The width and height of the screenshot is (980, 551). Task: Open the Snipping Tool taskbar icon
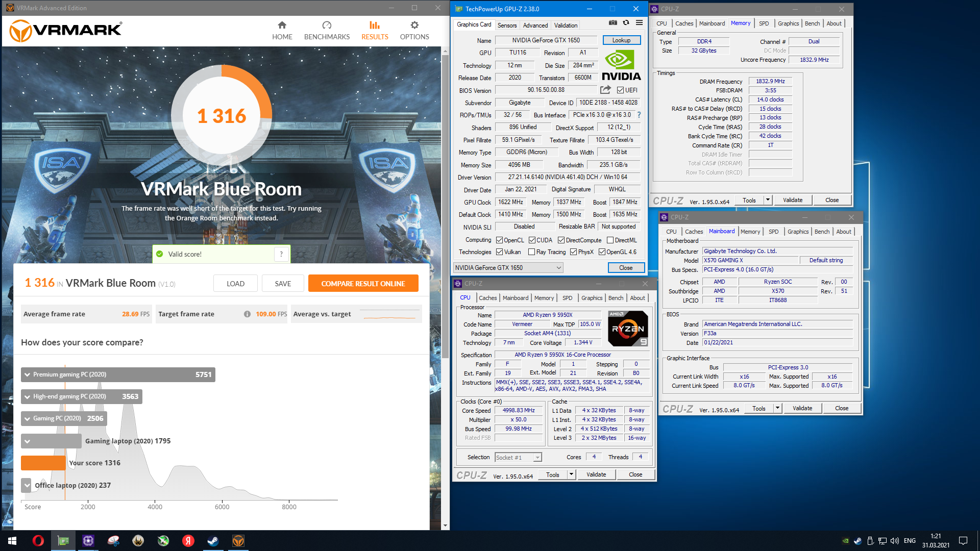pyautogui.click(x=113, y=541)
